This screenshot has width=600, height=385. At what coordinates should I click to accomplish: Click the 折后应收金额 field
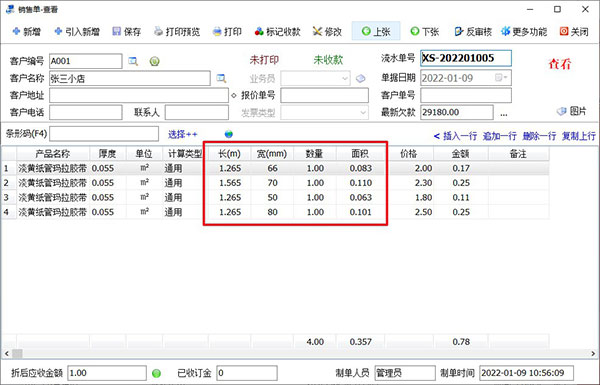click(107, 373)
